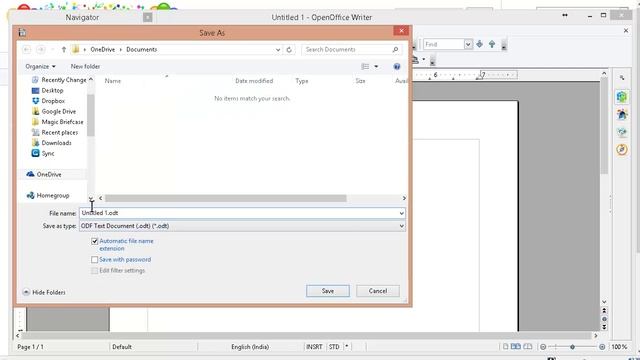Click the Save button
This screenshot has height=360, width=640.
tap(328, 291)
